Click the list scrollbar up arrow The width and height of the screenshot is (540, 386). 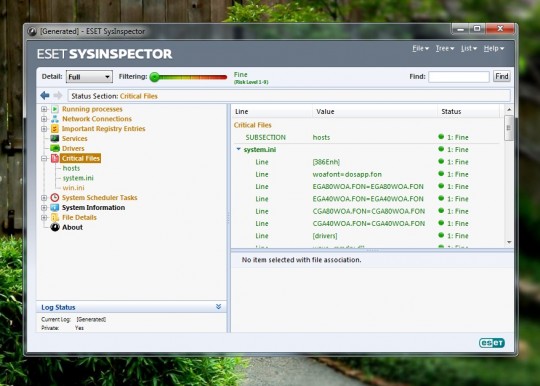509,109
